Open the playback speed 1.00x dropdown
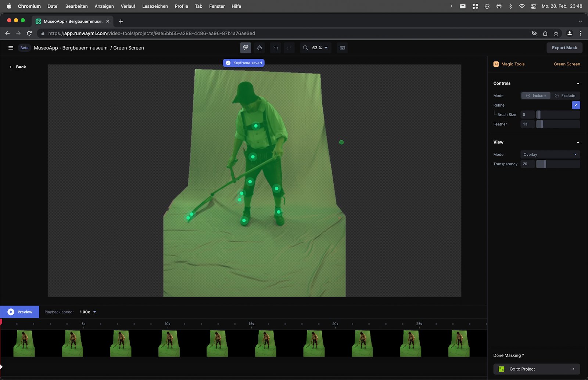Screen dimensions: 588x380 (x=88, y=312)
